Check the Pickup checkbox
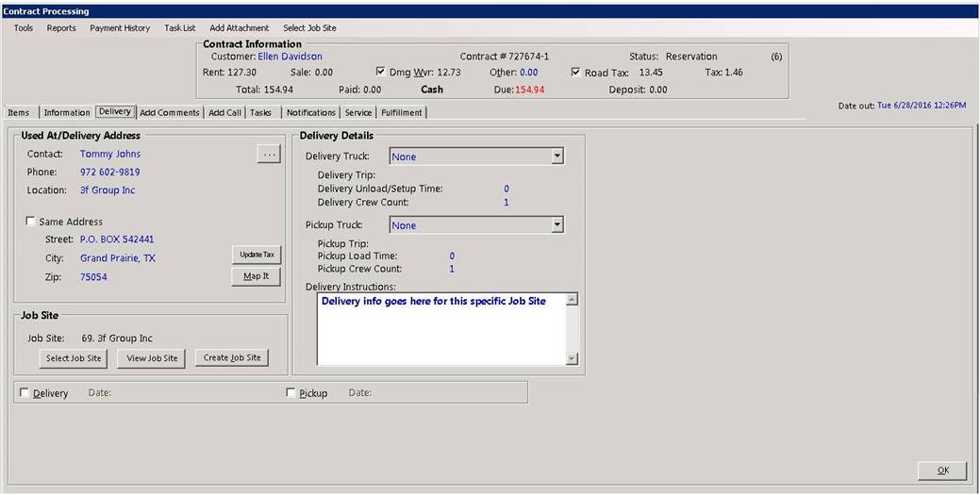980x495 pixels. tap(290, 392)
